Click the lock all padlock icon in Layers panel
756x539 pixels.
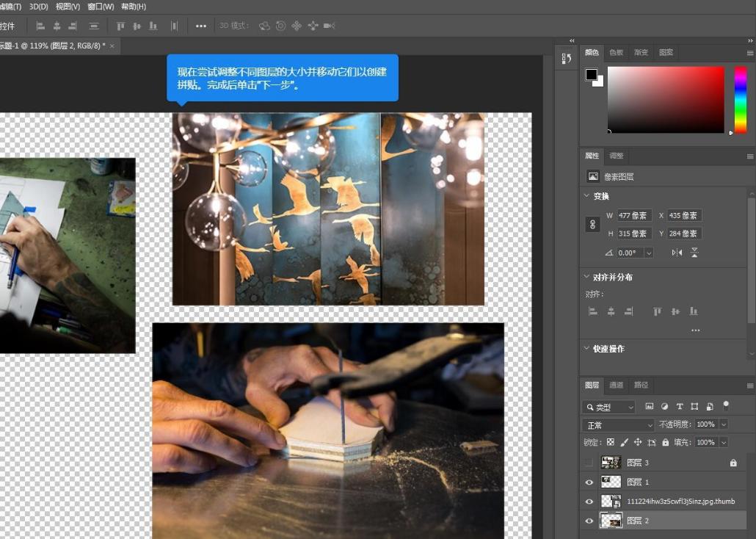[x=665, y=442]
